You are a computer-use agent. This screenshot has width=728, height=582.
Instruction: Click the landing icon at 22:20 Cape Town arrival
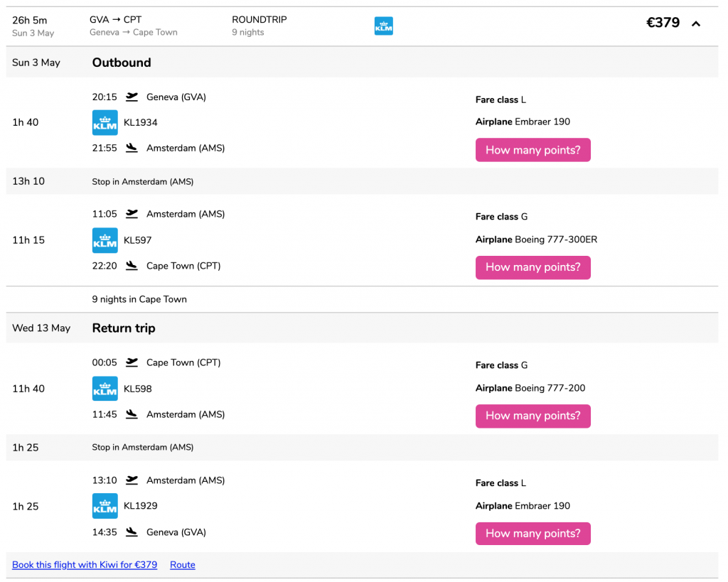[132, 266]
